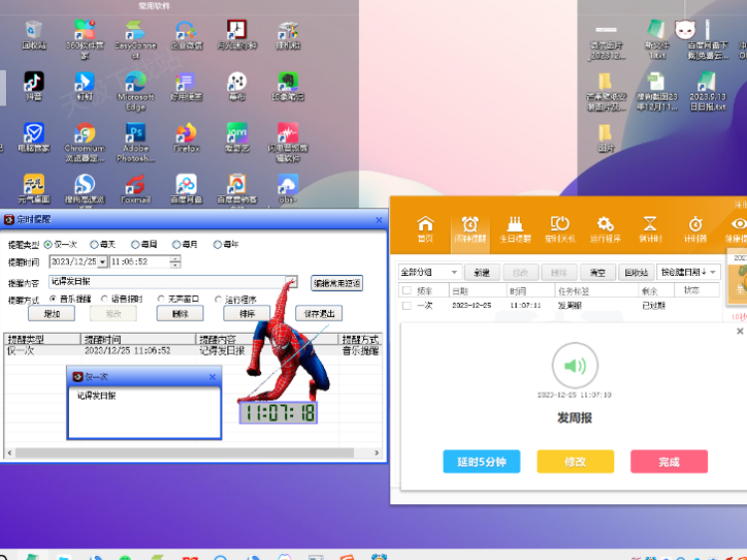Open the 回收站 recycle bin desktop icon

(33, 35)
